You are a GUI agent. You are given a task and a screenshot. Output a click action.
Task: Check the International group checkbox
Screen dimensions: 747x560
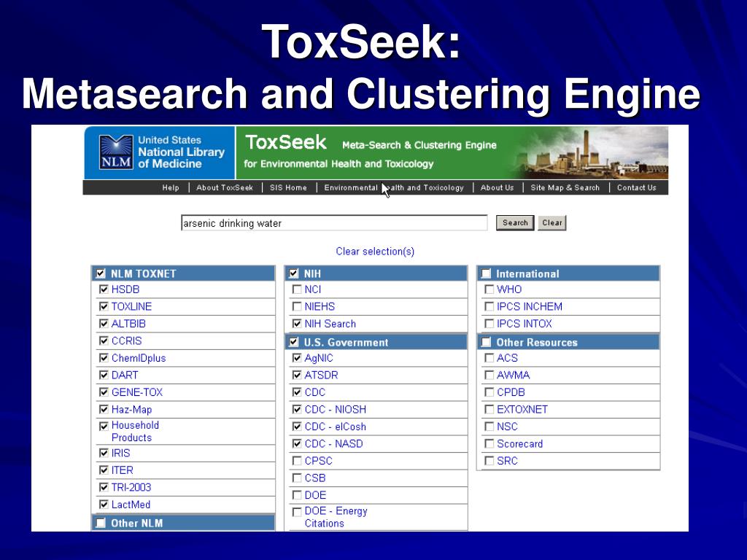click(486, 273)
